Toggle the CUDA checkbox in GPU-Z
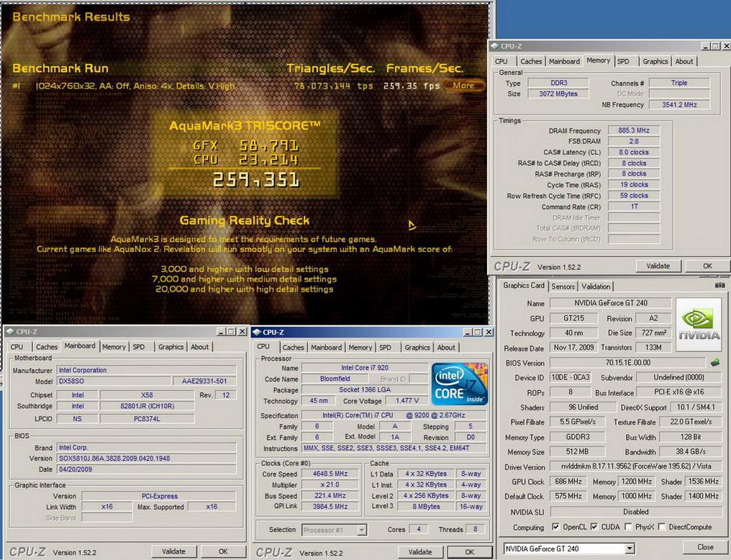The width and height of the screenshot is (731, 560). coord(594,526)
